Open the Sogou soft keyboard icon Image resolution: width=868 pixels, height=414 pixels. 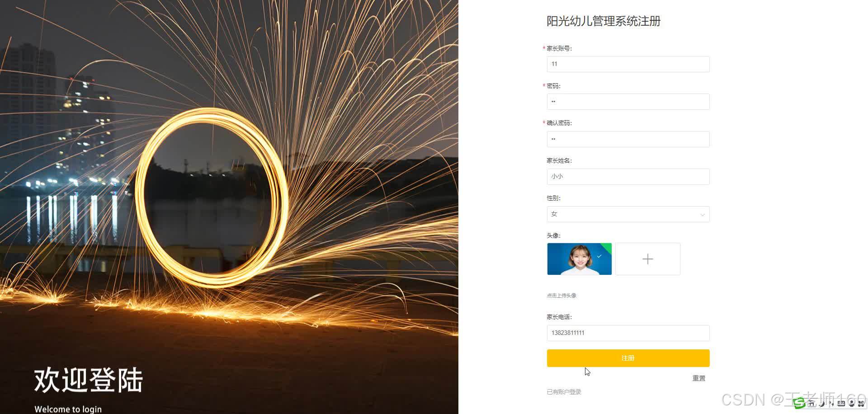(x=841, y=404)
